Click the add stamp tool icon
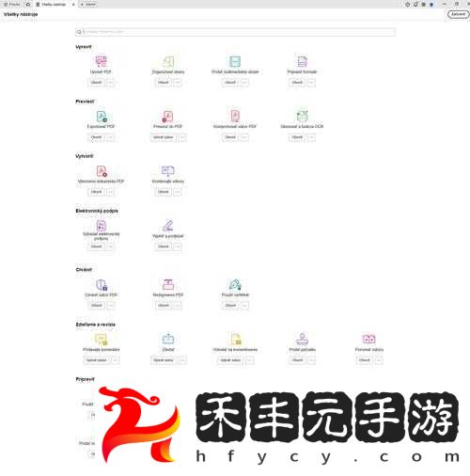Viewport: 470px width, 476px height. pos(302,339)
